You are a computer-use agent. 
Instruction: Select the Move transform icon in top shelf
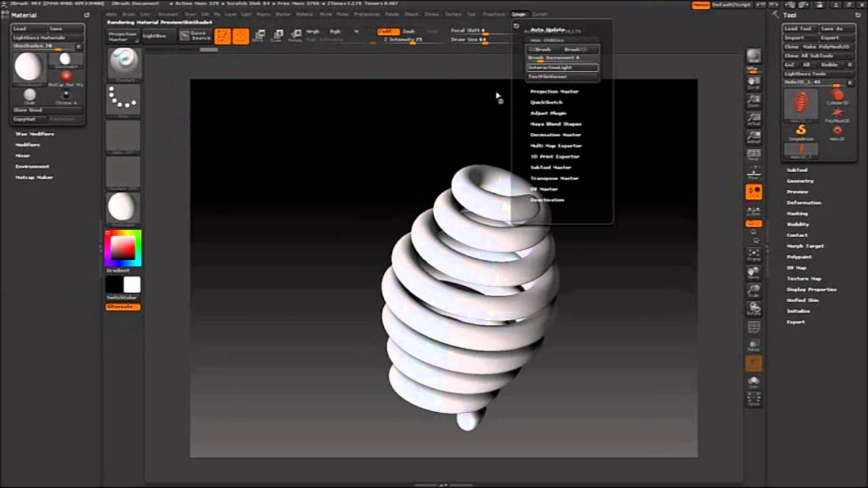tap(258, 36)
